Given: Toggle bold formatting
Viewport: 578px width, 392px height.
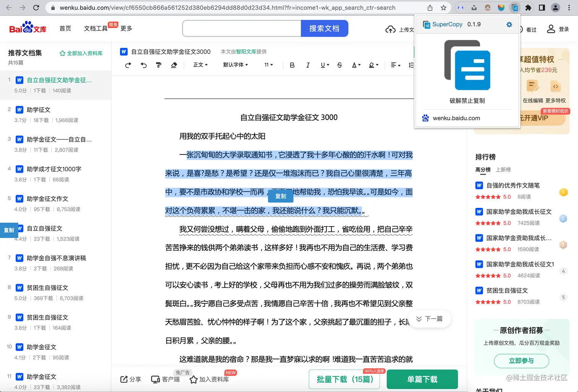Looking at the screenshot, I should tap(292, 65).
